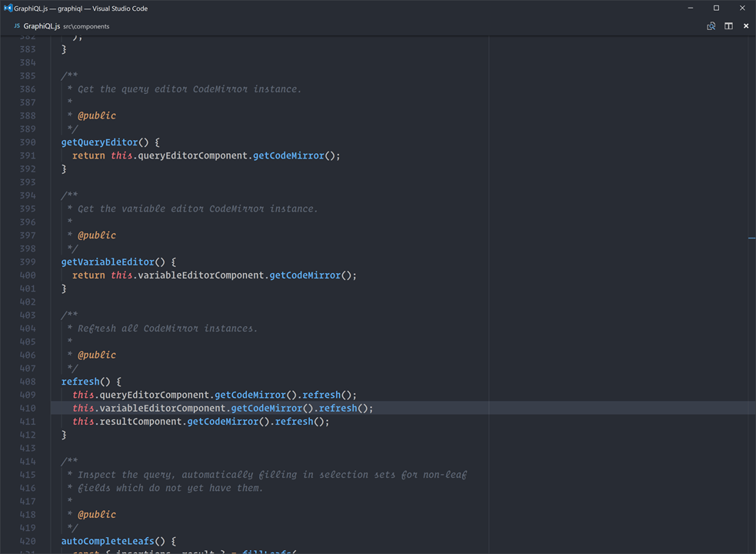Select the GraphiQL.js tab
The height and width of the screenshot is (554, 756).
[x=62, y=26]
